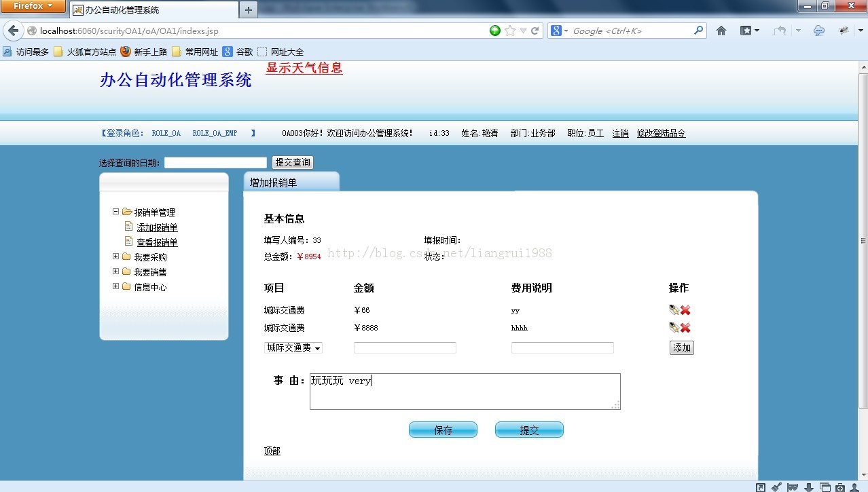The image size is (868, 492).
Task: Open the orange Firefox menu button
Action: 33,5
